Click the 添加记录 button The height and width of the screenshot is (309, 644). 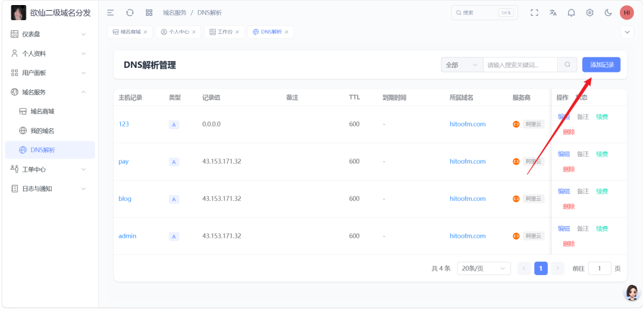(601, 65)
